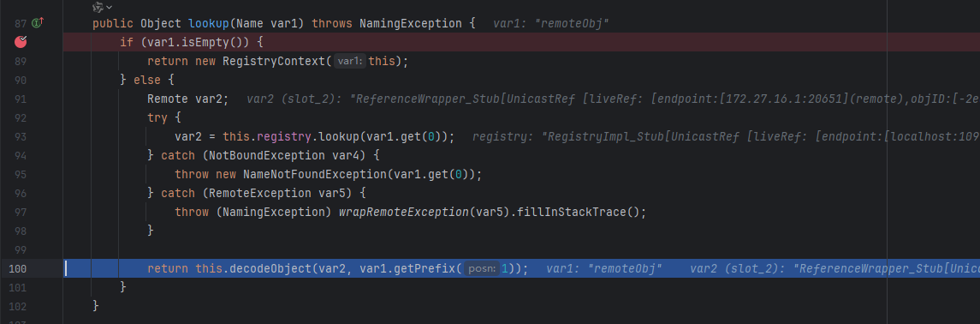Click NamingException in the throws clause

[411, 24]
